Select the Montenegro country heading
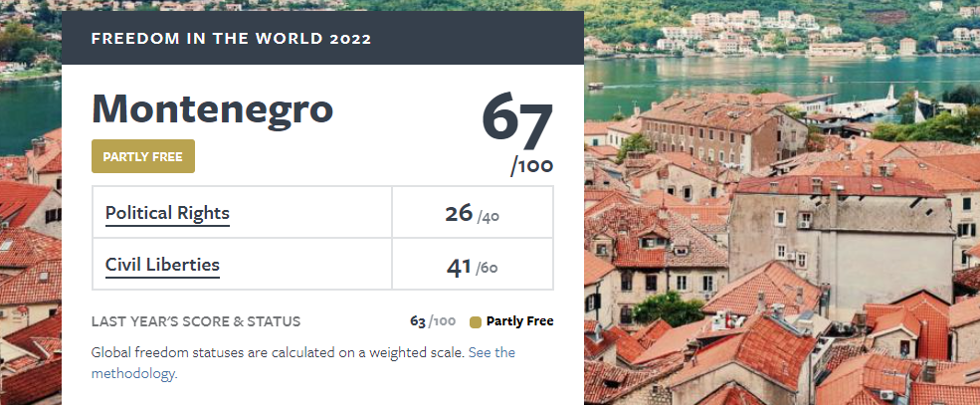 pyautogui.click(x=213, y=108)
